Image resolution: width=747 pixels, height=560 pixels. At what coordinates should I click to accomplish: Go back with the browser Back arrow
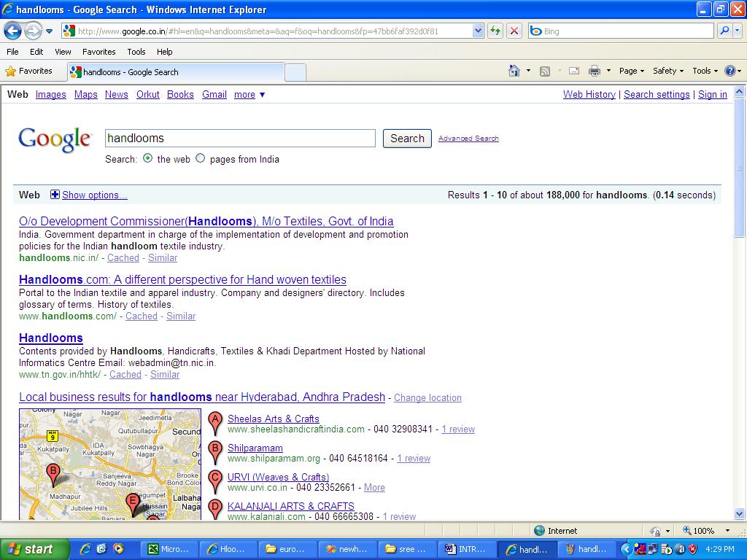[12, 31]
